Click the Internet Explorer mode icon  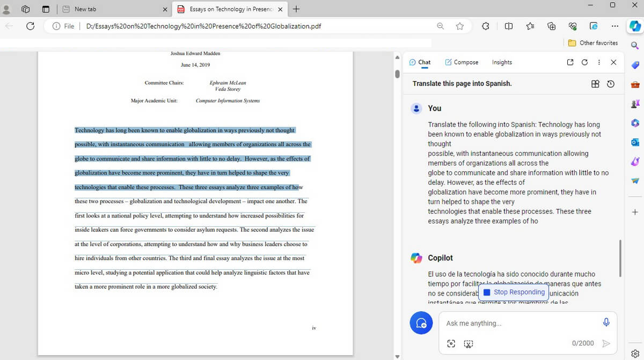pyautogui.click(x=594, y=26)
